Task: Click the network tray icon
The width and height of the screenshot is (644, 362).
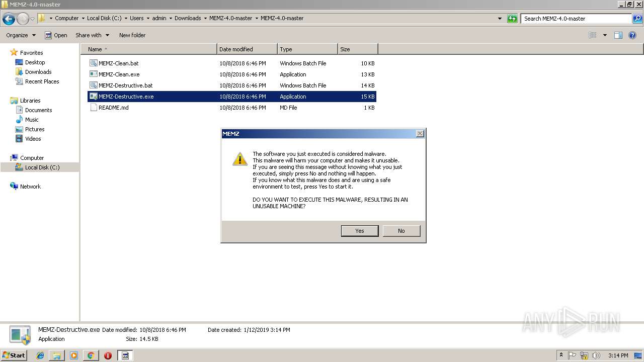Action: point(584,355)
